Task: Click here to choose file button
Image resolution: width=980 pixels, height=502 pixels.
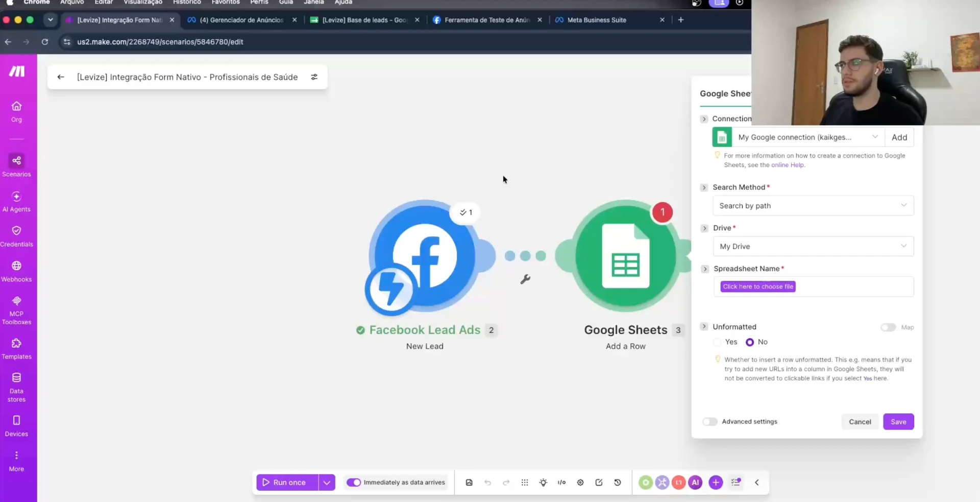Action: (758, 286)
